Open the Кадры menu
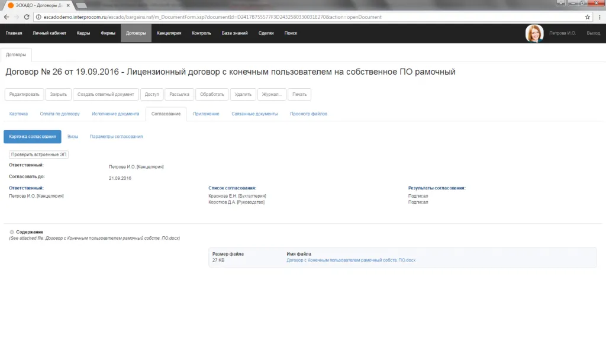This screenshot has width=606, height=364. [83, 33]
